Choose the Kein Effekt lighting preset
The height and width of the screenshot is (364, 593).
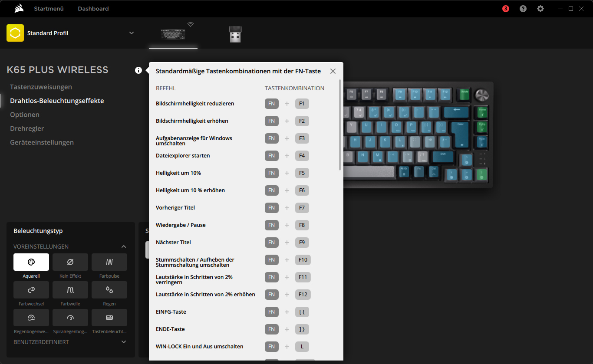pos(70,262)
